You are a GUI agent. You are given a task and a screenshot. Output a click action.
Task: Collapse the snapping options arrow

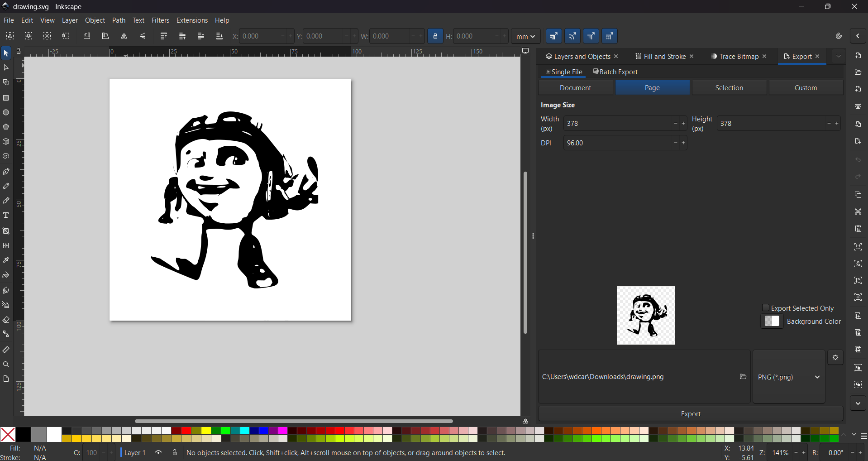tap(858, 36)
